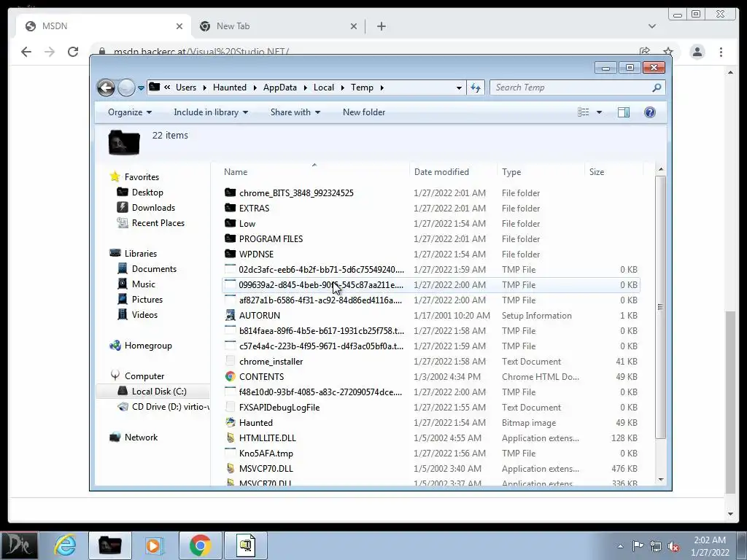Change the view using view icon
The image size is (747, 560).
click(x=583, y=112)
